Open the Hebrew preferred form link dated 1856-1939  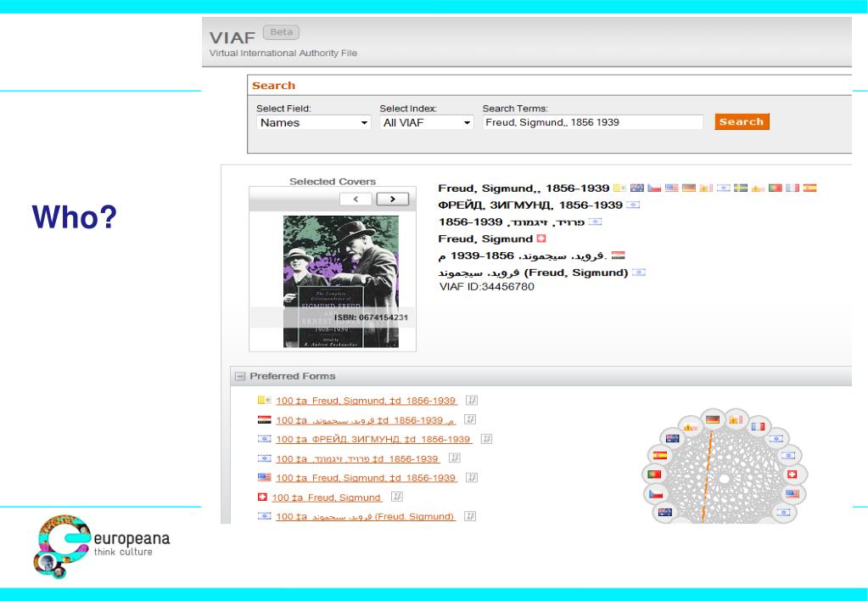pos(357,458)
